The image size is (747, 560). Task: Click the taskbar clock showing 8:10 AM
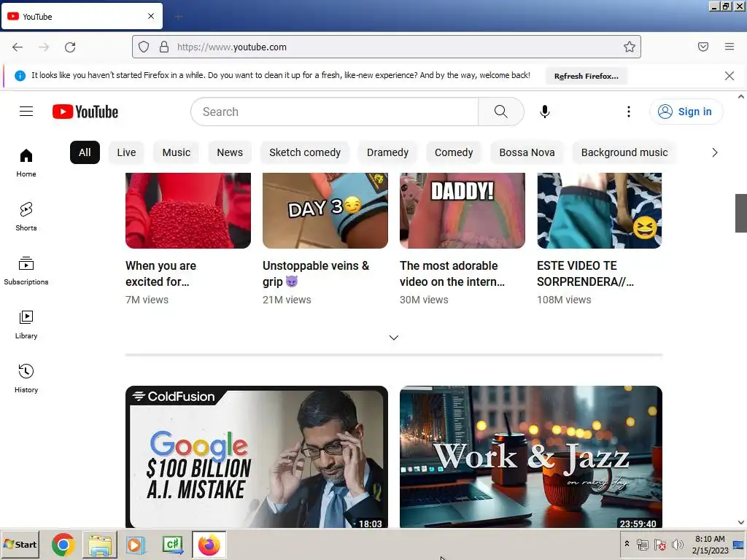point(710,544)
